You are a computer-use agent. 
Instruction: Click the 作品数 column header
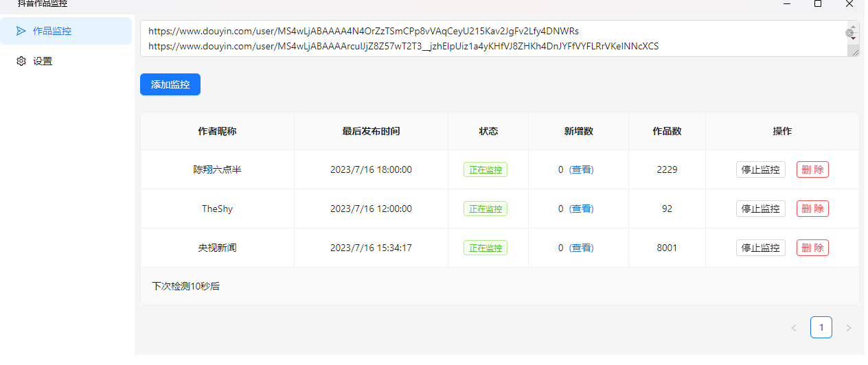tap(667, 131)
